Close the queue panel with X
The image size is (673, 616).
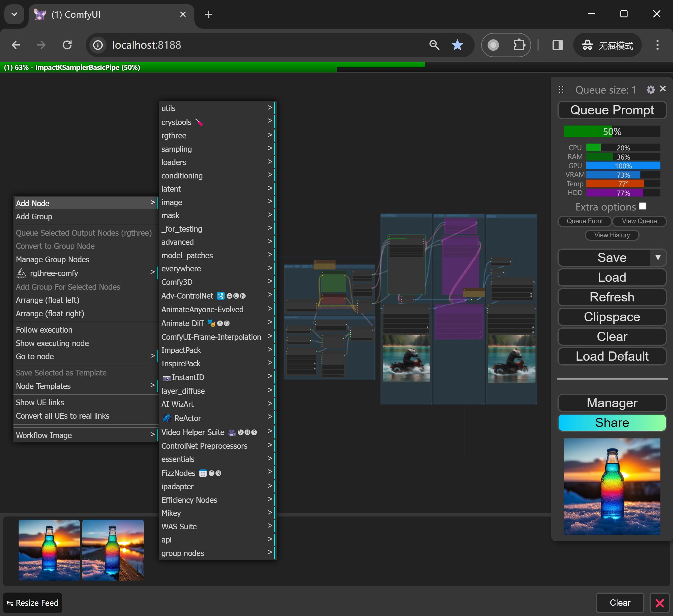click(x=663, y=88)
